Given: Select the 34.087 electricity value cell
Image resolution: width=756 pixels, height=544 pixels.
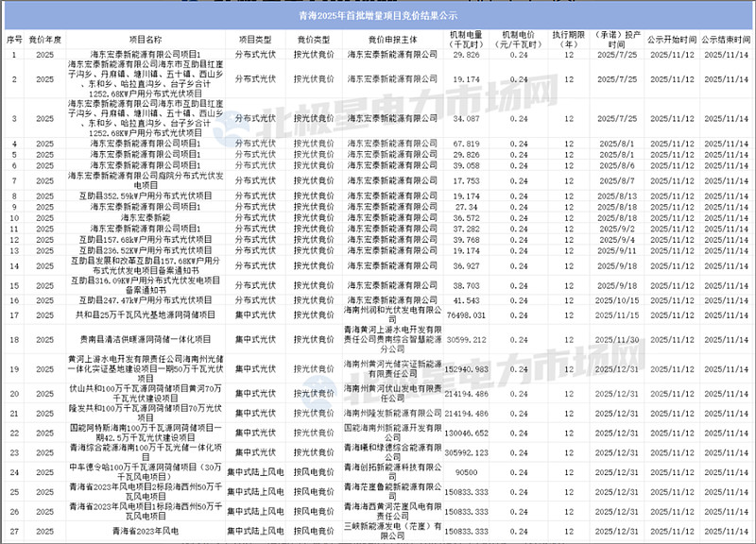Looking at the screenshot, I should click(466, 119).
